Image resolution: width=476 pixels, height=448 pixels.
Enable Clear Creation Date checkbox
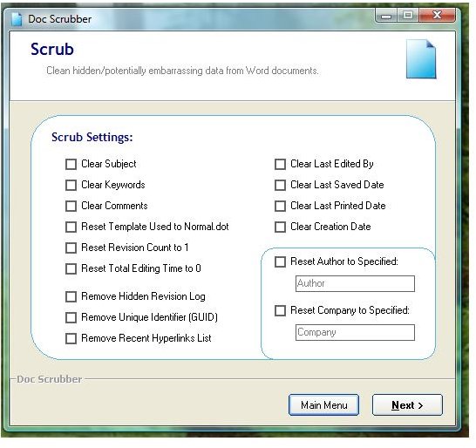[x=280, y=227]
